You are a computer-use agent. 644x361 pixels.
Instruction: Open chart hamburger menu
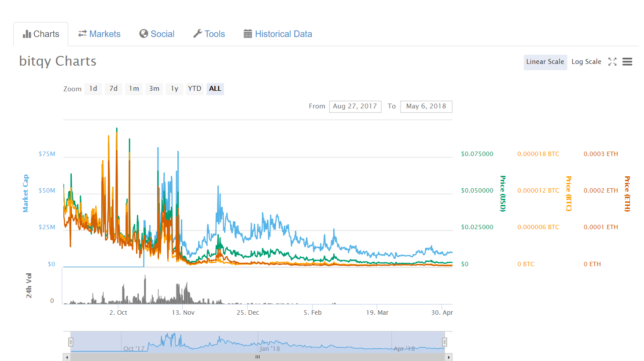(x=627, y=62)
